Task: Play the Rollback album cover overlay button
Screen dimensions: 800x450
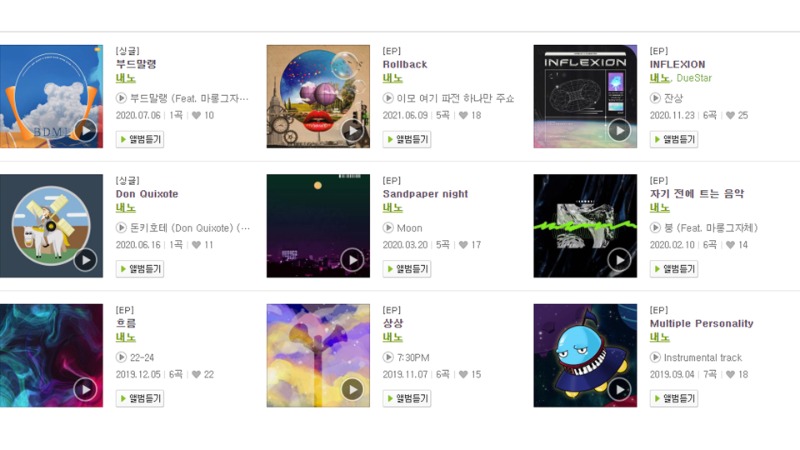Action: (x=353, y=131)
